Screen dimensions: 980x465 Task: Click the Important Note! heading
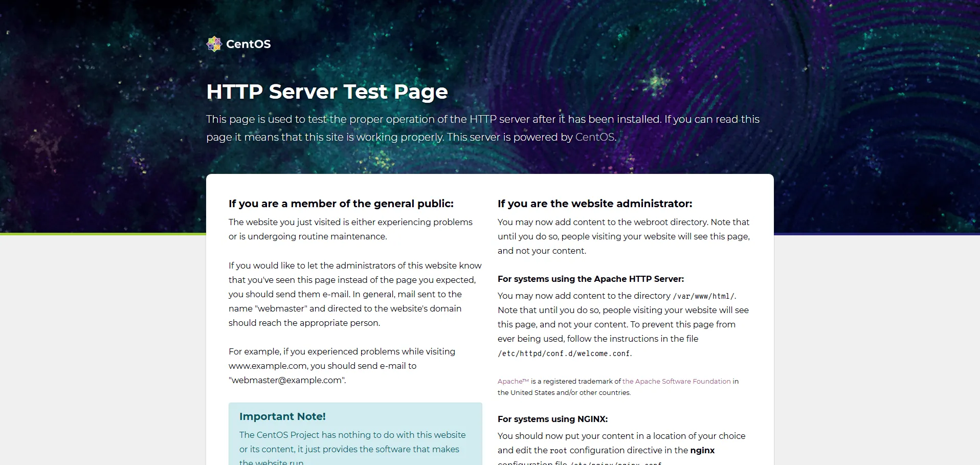click(x=282, y=416)
